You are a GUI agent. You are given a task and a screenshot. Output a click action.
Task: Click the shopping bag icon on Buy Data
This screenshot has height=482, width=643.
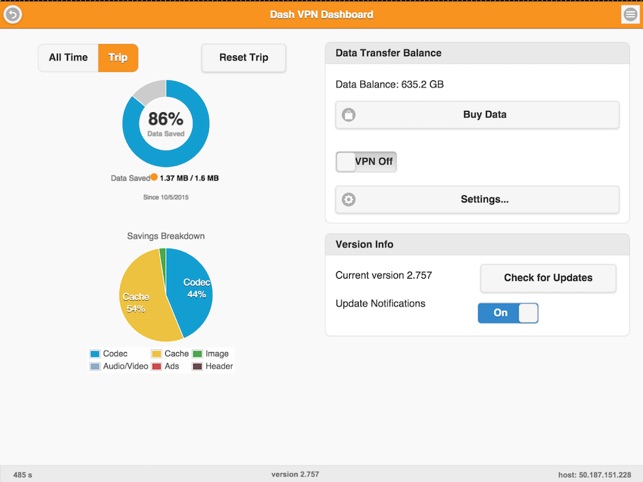click(x=349, y=115)
